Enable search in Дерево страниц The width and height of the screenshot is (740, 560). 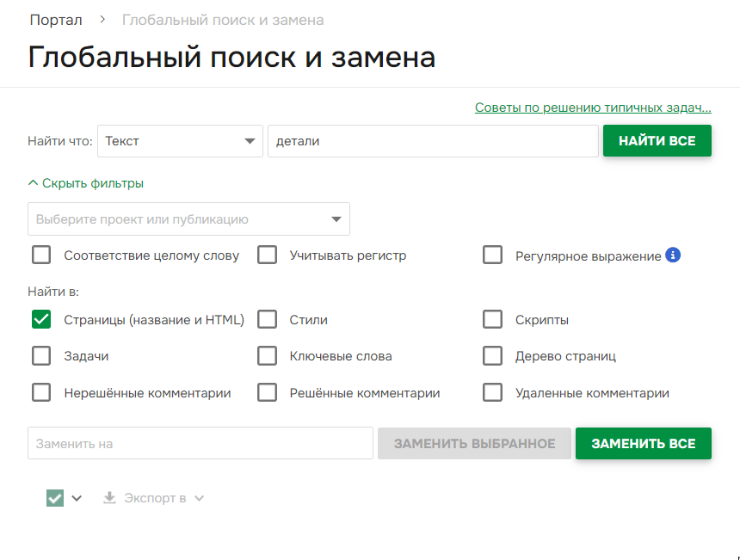click(x=492, y=355)
